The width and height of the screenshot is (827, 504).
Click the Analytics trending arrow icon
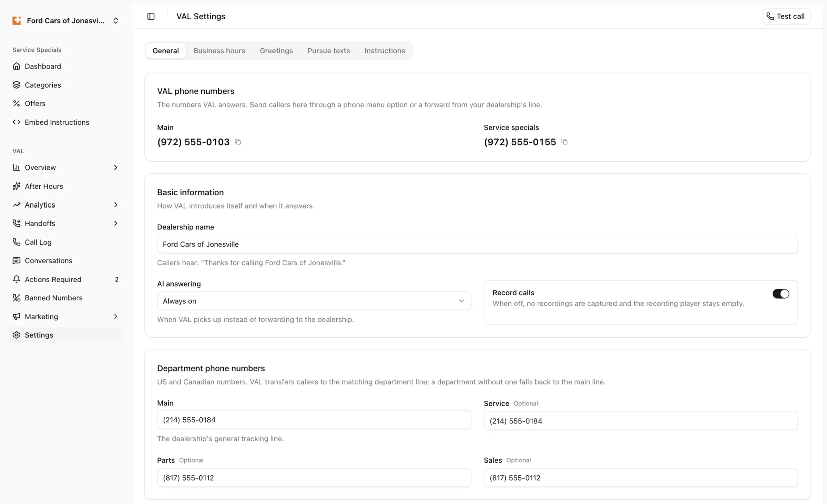(x=16, y=205)
